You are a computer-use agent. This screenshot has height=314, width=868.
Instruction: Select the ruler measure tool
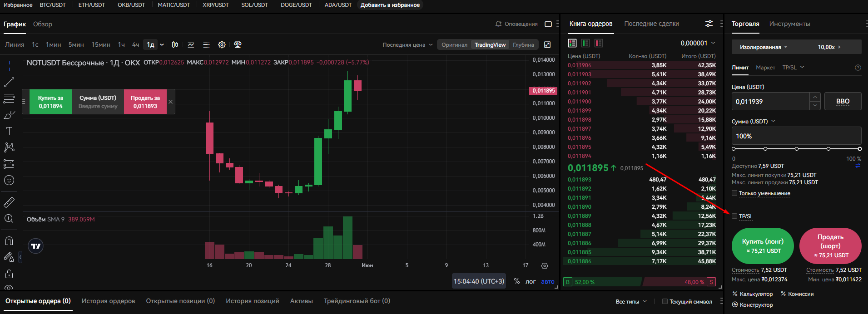point(9,202)
